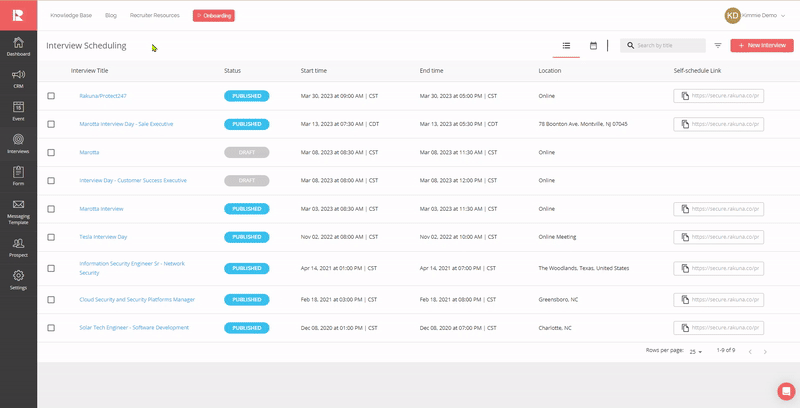The image size is (800, 408).
Task: Copy Cloud Security Manager self-schedule link
Action: coord(685,299)
